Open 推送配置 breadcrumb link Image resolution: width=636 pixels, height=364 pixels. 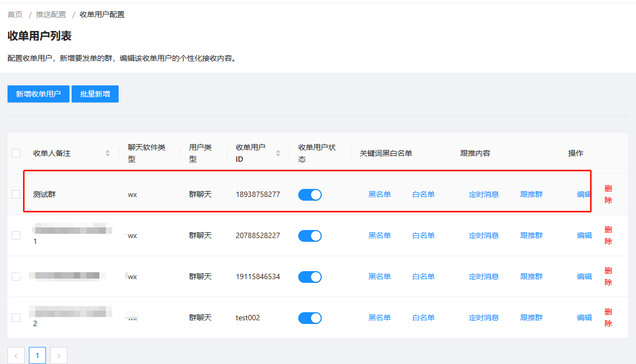coord(51,14)
